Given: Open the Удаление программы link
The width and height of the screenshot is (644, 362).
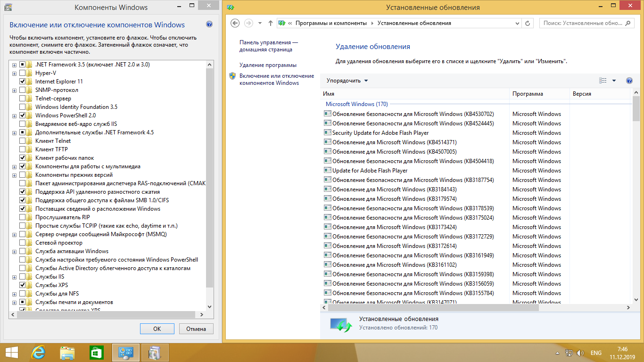Looking at the screenshot, I should (268, 65).
